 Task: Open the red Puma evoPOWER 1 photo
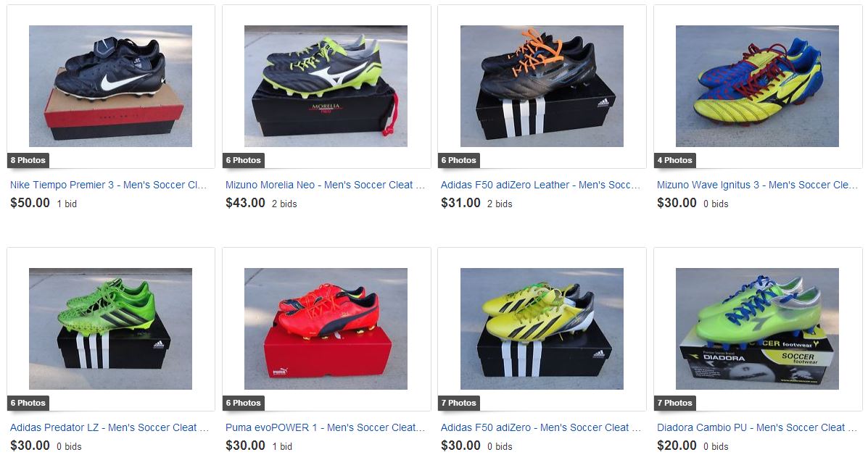pyautogui.click(x=326, y=329)
